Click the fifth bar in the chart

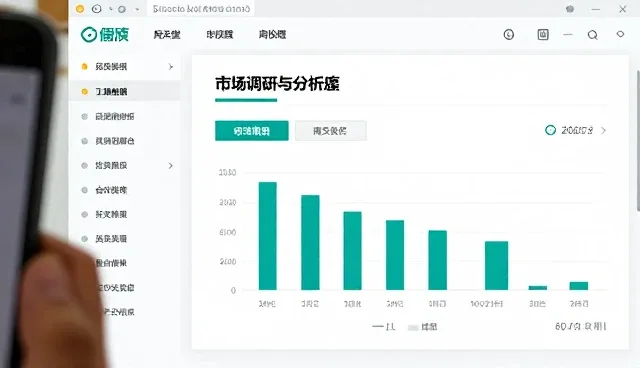click(x=438, y=260)
